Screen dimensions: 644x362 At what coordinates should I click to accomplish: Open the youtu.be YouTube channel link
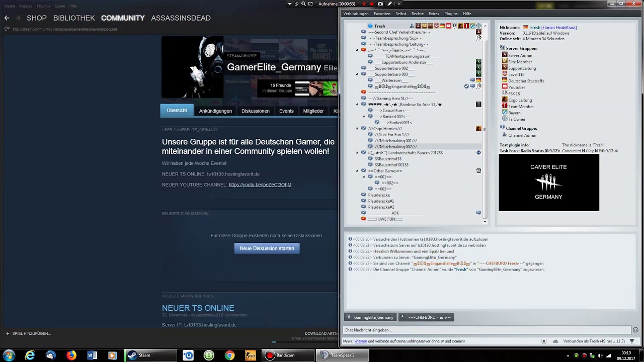[x=260, y=185]
